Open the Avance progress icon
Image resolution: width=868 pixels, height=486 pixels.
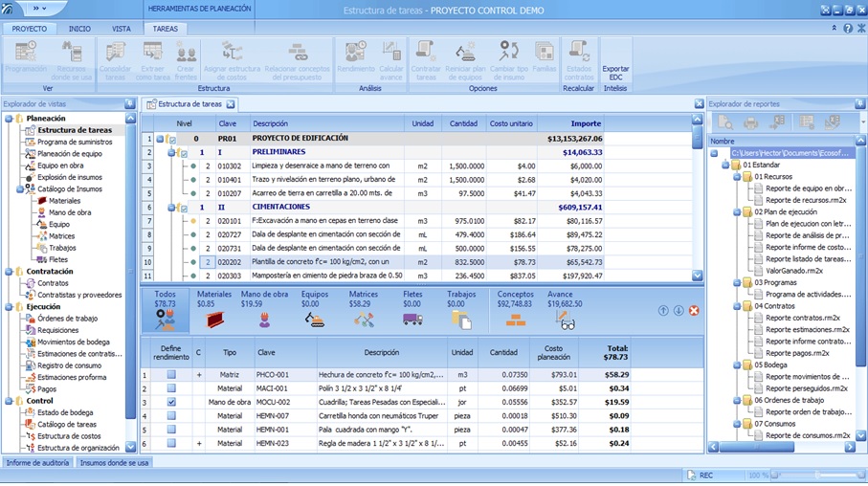pyautogui.click(x=565, y=320)
